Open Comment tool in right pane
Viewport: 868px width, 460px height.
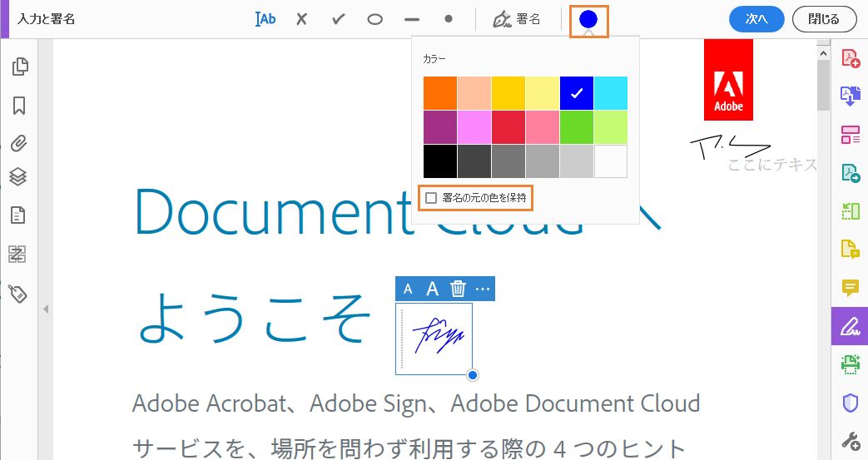coord(851,287)
